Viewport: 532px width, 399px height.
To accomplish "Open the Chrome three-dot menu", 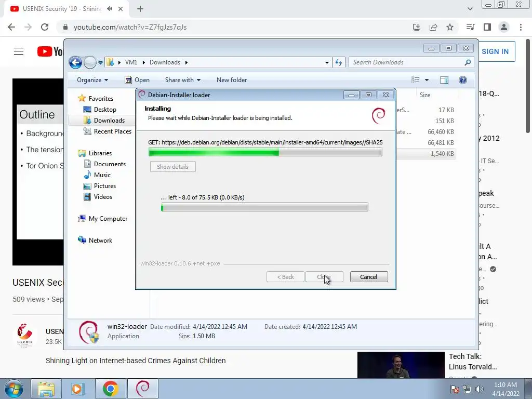I will click(x=521, y=27).
